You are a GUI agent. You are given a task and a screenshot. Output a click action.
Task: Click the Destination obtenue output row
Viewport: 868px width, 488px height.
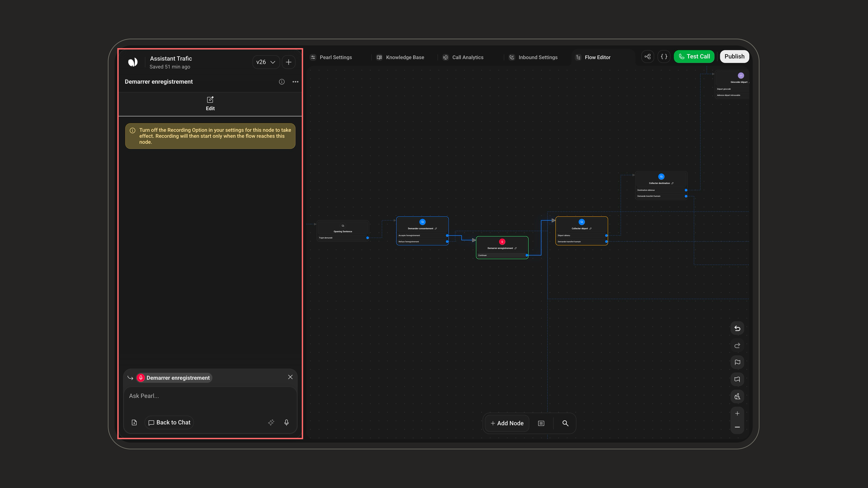pos(661,190)
